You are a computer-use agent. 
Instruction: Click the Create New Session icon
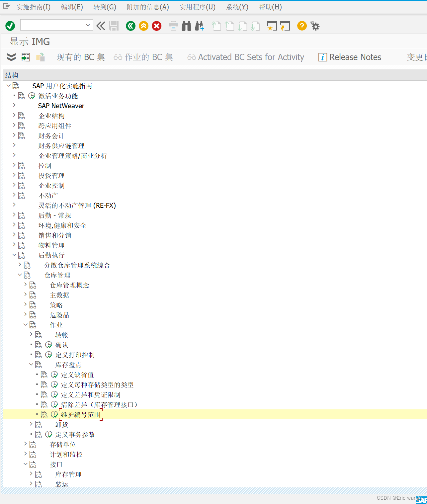[272, 26]
